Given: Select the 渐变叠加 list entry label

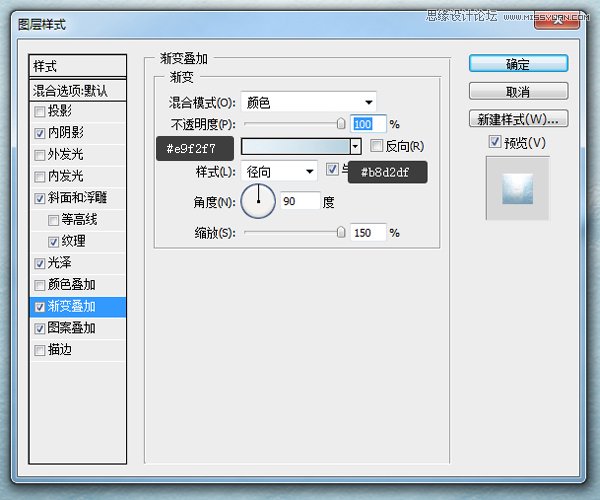Looking at the screenshot, I should (72, 306).
